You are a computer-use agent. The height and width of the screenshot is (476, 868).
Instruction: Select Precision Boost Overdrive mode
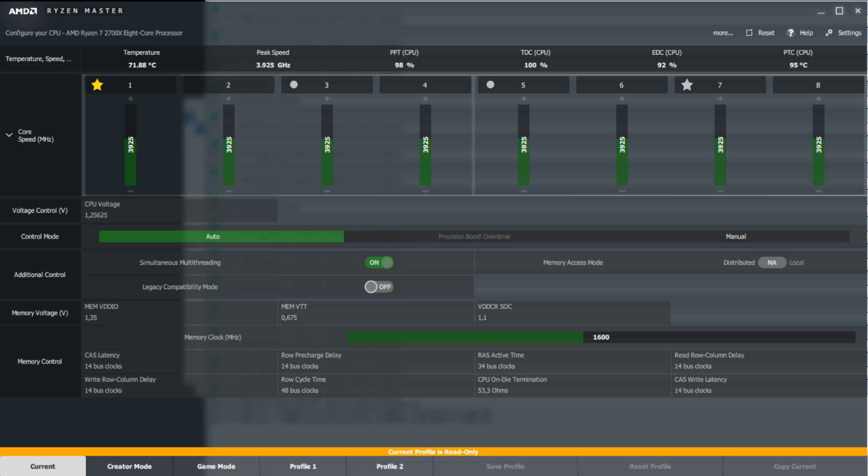tap(474, 236)
